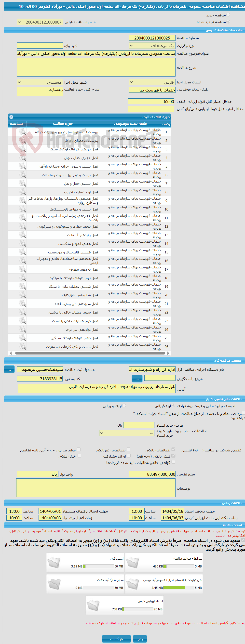Screen dimensions: 245x644
Task: Click مبلغ تضمین input field
Action: click(152, 474)
